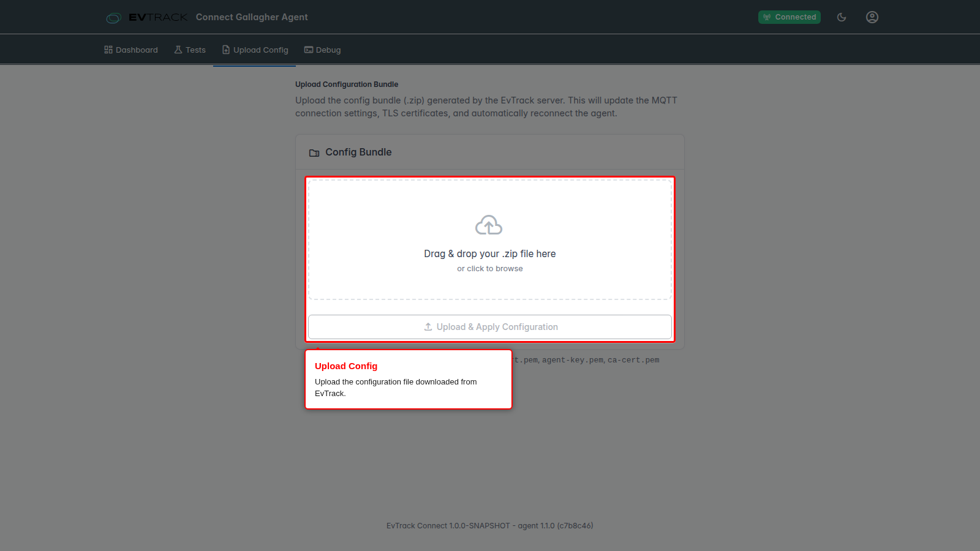Select the Upload Config tab
The image size is (980, 551).
coord(255,50)
